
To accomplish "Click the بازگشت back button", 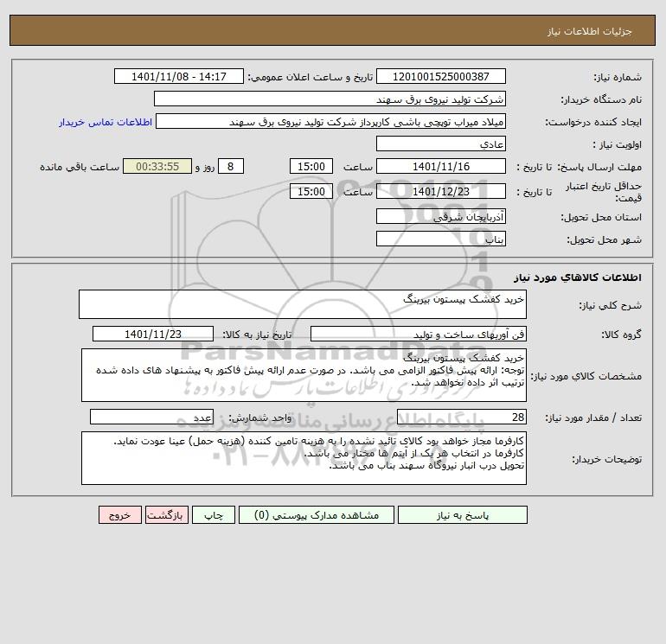I will pyautogui.click(x=166, y=515).
